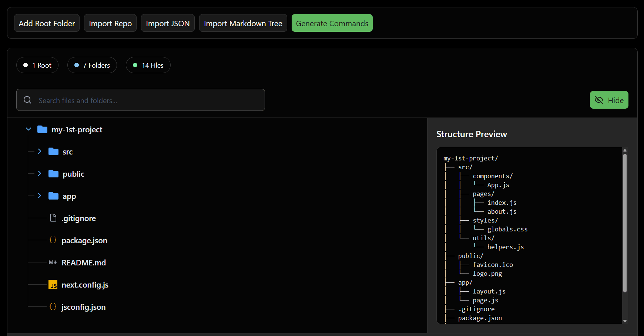644x336 pixels.
Task: Click the Generate Commands button
Action: [x=332, y=23]
